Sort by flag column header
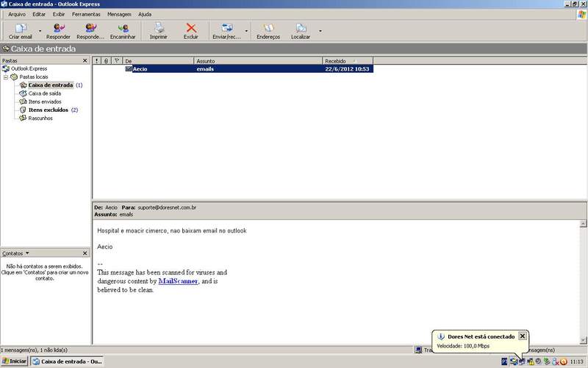 coord(117,61)
